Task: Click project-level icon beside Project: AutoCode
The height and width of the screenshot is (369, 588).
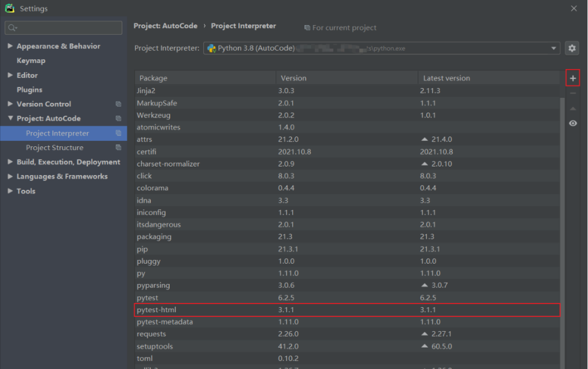Action: point(118,118)
